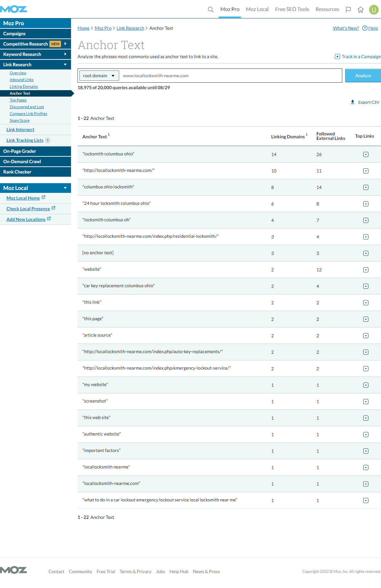Open Free SEO Tools in top navigation
This screenshot has width=381, height=588.
pyautogui.click(x=292, y=9)
